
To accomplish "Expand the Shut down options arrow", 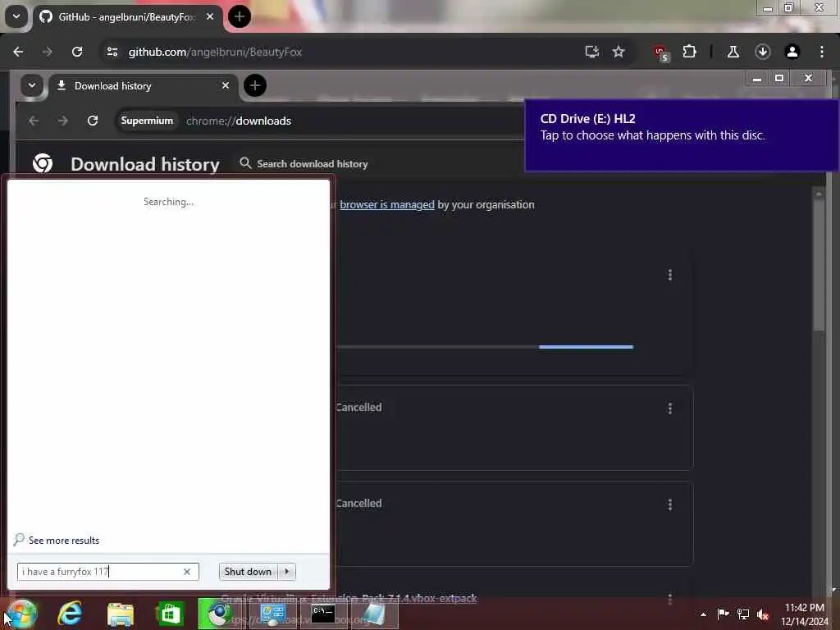I will [287, 572].
